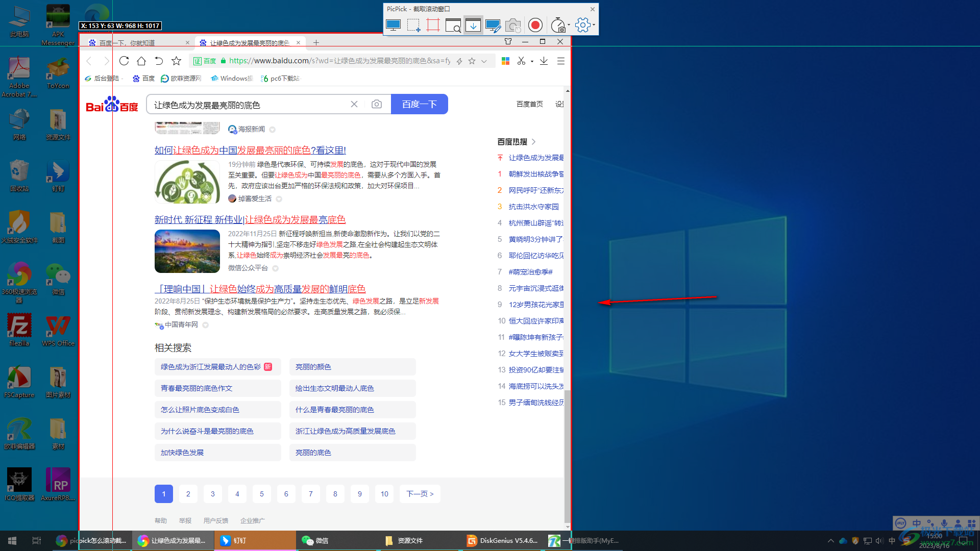Select PicPick scrolling window capture icon
This screenshot has height=551, width=980.
click(x=473, y=25)
